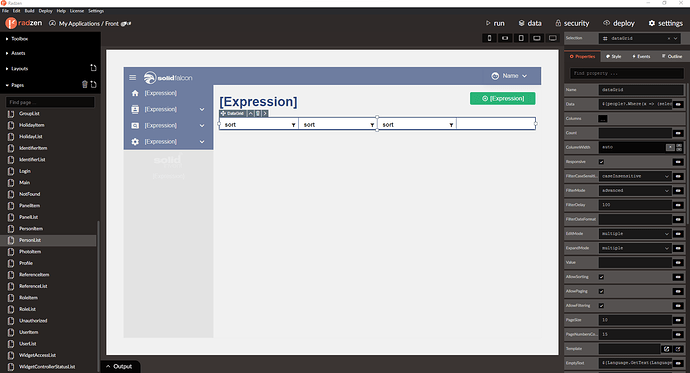Image resolution: width=690 pixels, height=373 pixels.
Task: Click the green [Expression] button
Action: (x=503, y=99)
